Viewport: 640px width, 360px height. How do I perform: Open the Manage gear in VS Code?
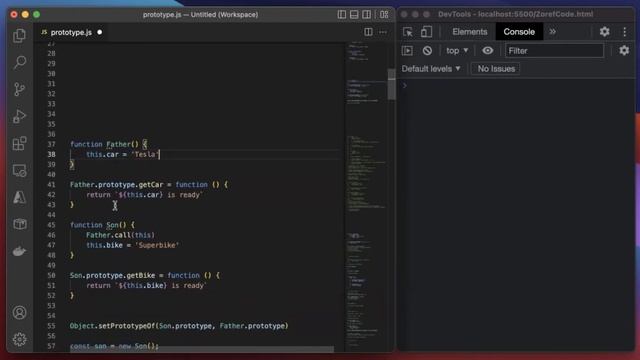click(19, 339)
